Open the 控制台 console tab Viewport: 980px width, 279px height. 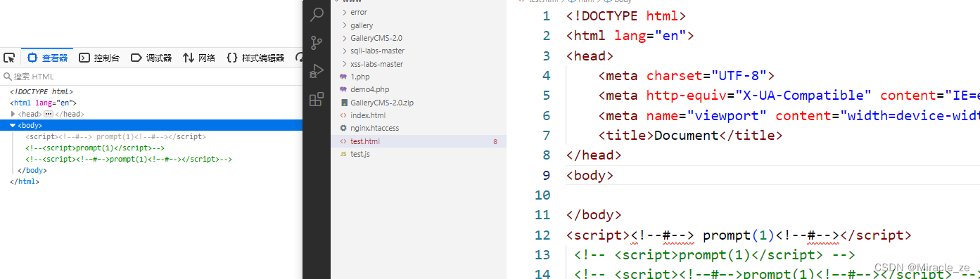[99, 58]
